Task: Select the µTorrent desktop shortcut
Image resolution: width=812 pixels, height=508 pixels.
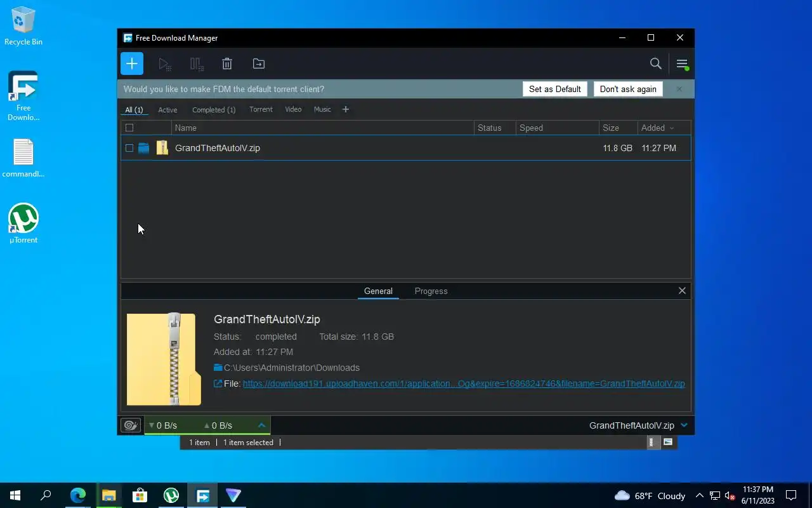Action: (x=23, y=224)
